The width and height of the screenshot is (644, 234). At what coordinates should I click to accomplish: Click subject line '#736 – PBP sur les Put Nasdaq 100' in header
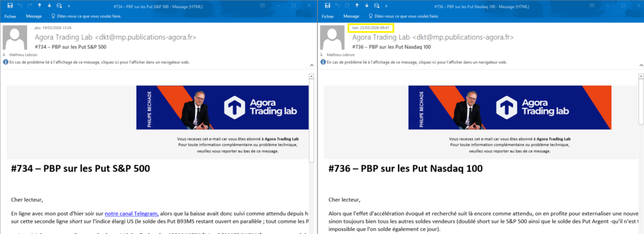[391, 47]
